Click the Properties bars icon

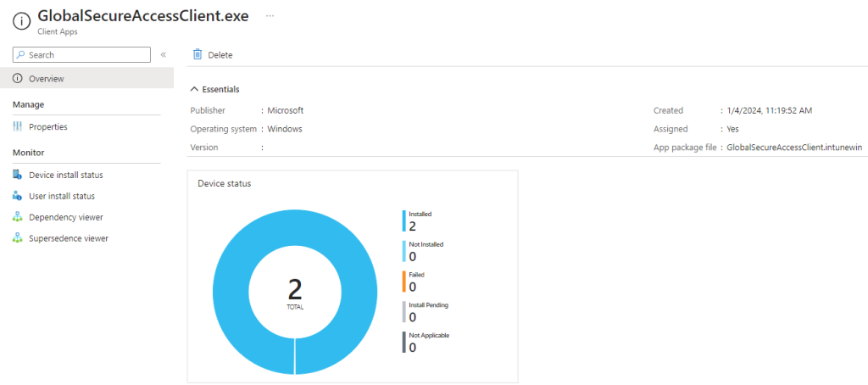[x=17, y=127]
